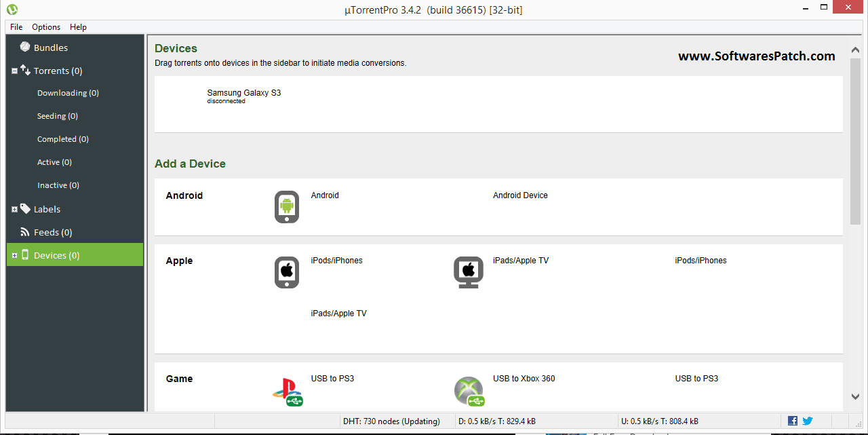Choose the 'Android' text option beside robot icon
Viewport: 868px width, 435px height.
[325, 195]
